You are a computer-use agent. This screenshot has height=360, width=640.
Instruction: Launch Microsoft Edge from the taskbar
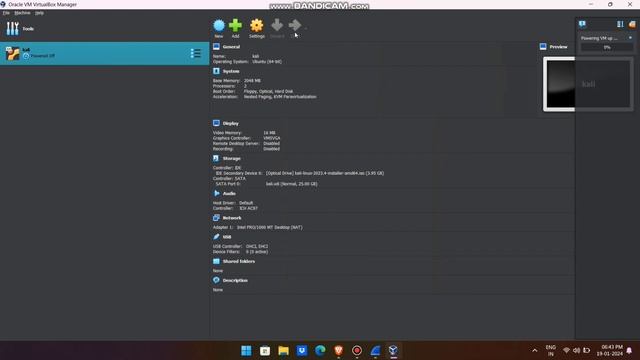point(320,351)
